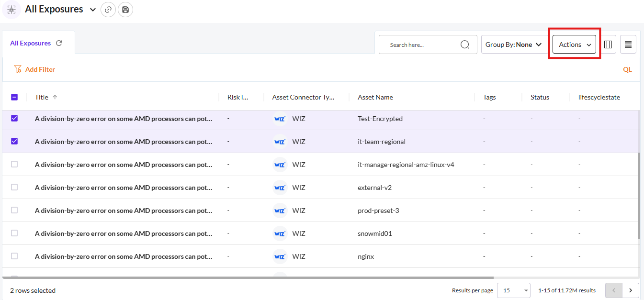Click the All Exposures scan icon

11,10
